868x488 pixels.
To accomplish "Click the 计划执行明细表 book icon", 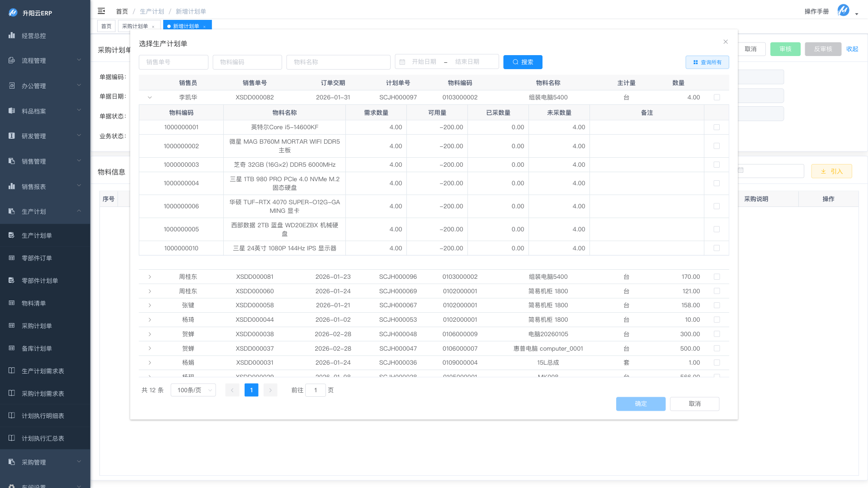I will 12,415.
